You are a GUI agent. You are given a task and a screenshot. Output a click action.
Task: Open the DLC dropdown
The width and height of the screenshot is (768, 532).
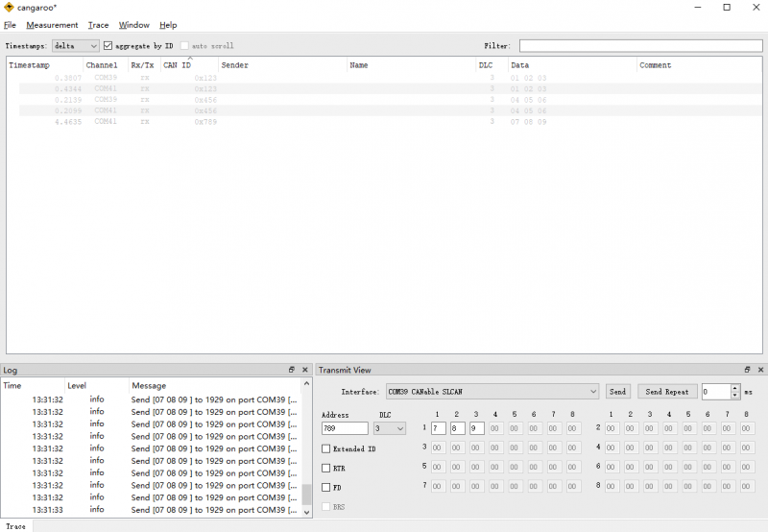390,428
